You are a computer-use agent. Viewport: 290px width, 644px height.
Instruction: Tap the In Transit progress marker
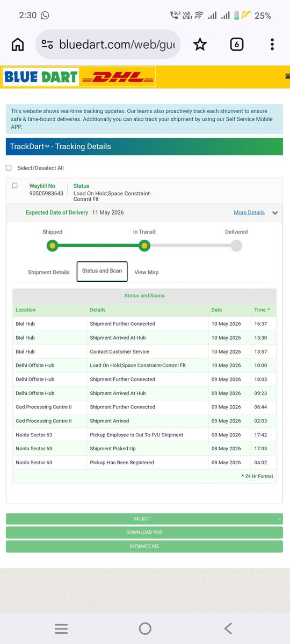coord(144,246)
